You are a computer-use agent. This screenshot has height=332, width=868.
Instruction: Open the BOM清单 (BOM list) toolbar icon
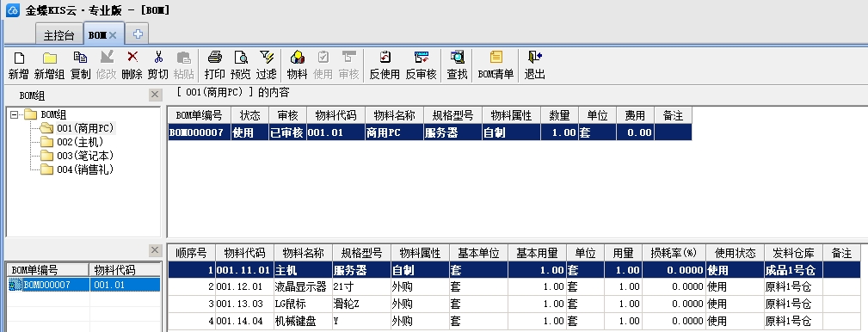496,58
